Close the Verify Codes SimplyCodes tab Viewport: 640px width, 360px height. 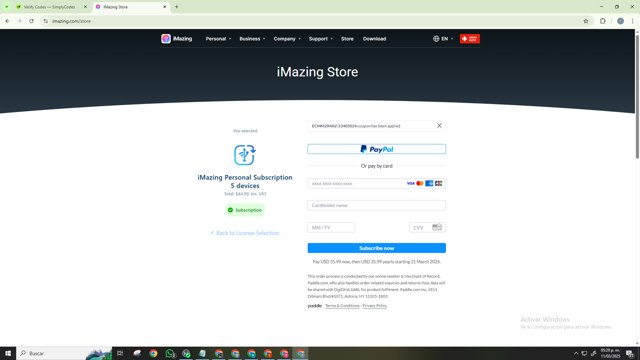pyautogui.click(x=85, y=7)
